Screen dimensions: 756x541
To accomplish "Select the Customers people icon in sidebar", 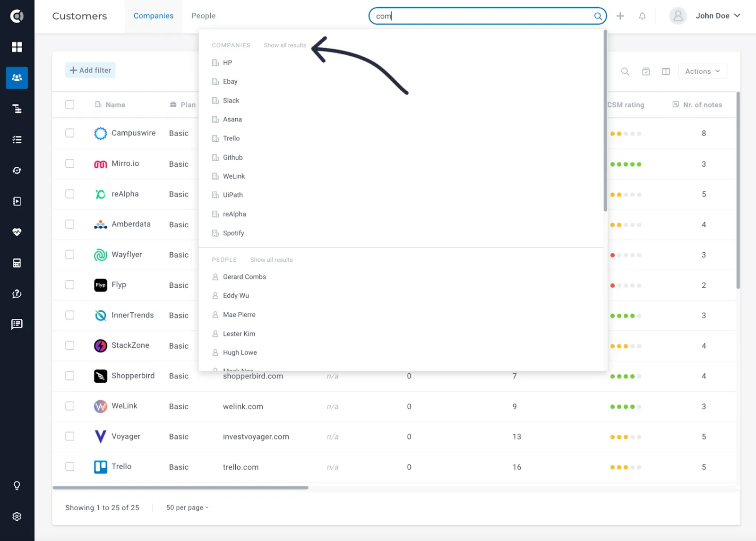I will 17,77.
